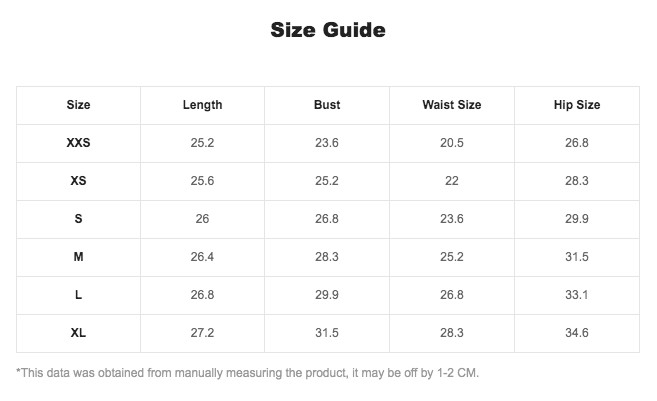Click the L hip value 33.1
Image resolution: width=657 pixels, height=401 pixels.
point(577,295)
